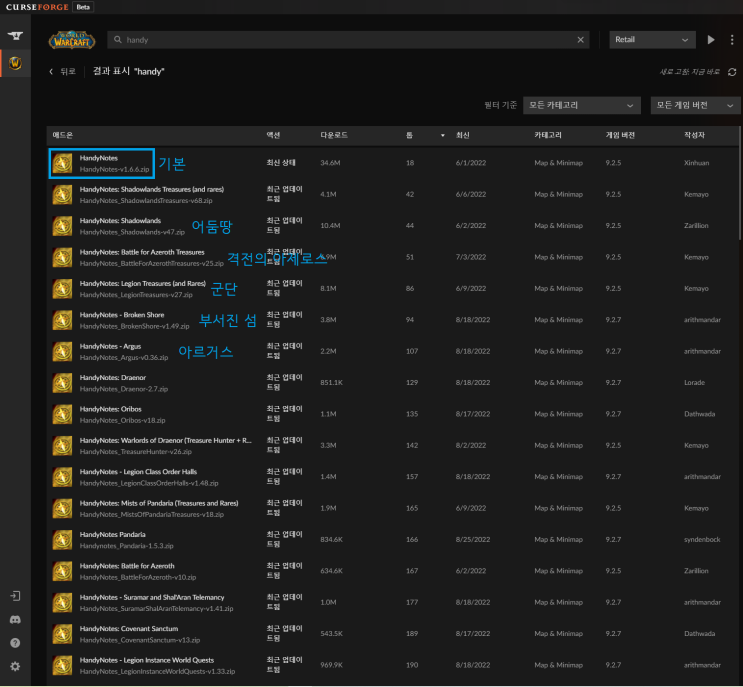
Task: Open HandyNotes: Battle for Azeroth Treasures title
Action: (142, 252)
